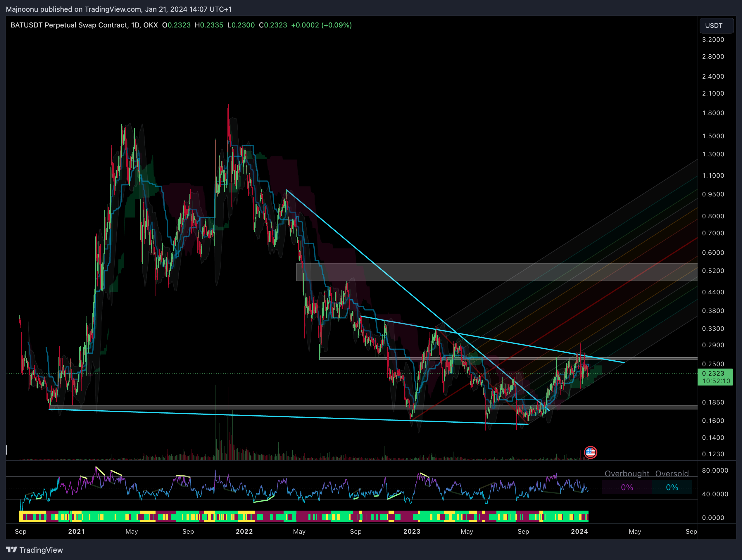Viewport: 742px width, 560px height.
Task: Click the 0.2900 price axis label
Action: [x=713, y=345]
